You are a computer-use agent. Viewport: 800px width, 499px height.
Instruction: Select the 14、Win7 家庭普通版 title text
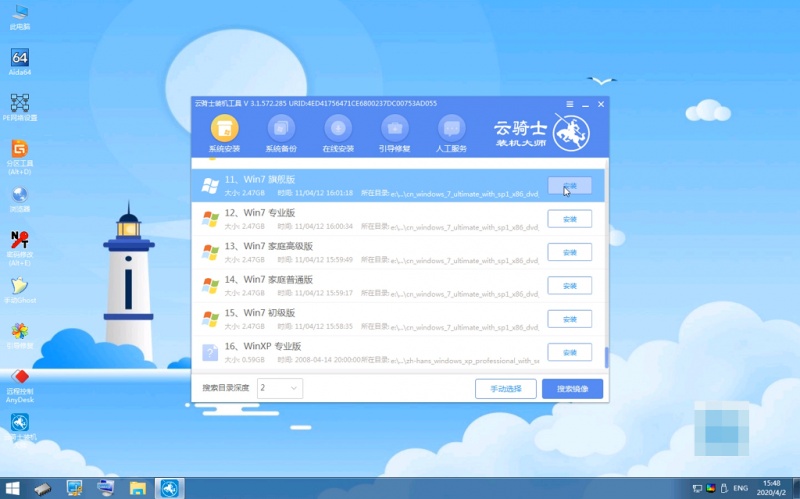[268, 280]
